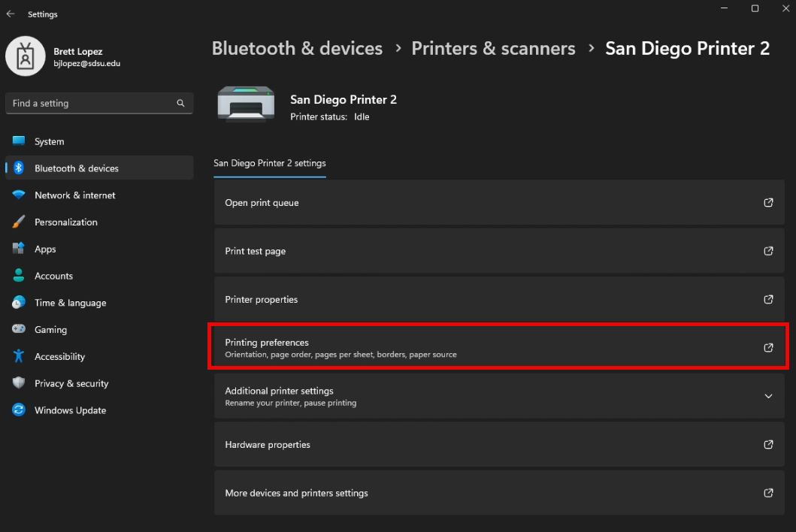Click the Privacy & security shield icon

click(x=19, y=383)
